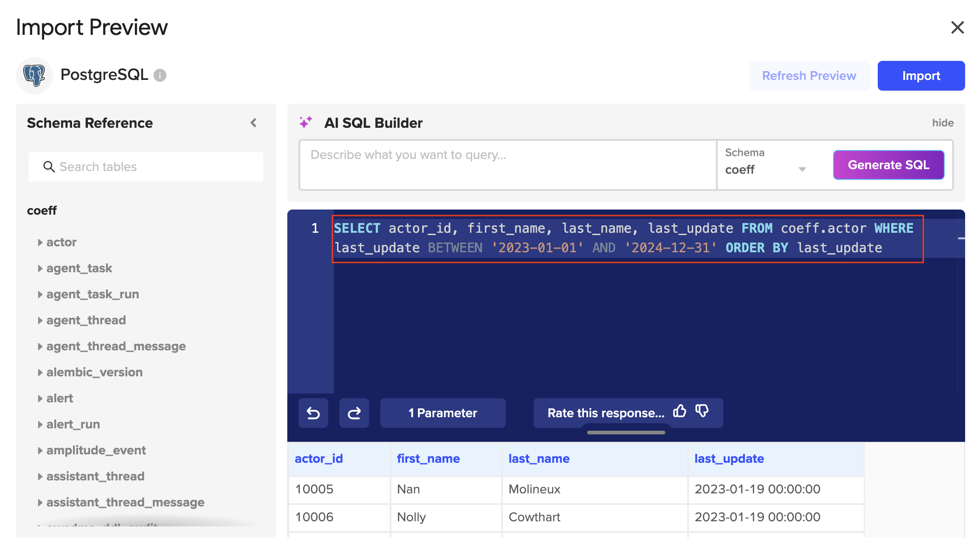Click the blue Import button
The width and height of the screenshot is (980, 551).
920,76
